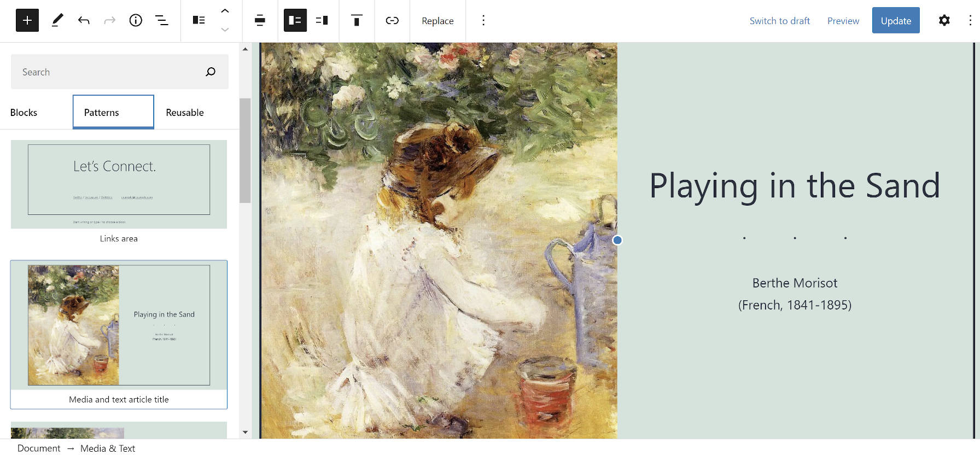Viewport: 980px width, 455px height.
Task: Click the insert link icon
Action: click(x=392, y=21)
